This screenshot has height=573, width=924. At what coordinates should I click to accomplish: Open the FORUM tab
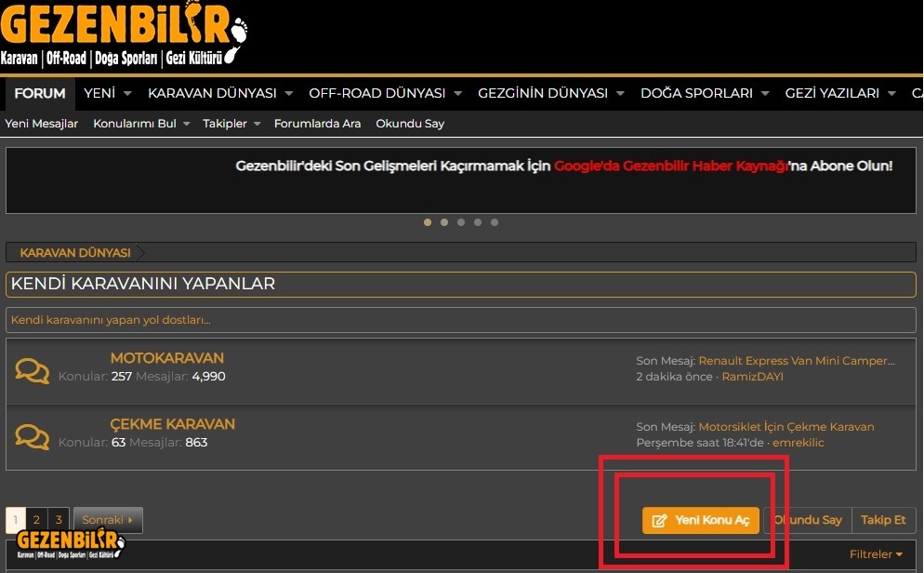pyautogui.click(x=40, y=93)
